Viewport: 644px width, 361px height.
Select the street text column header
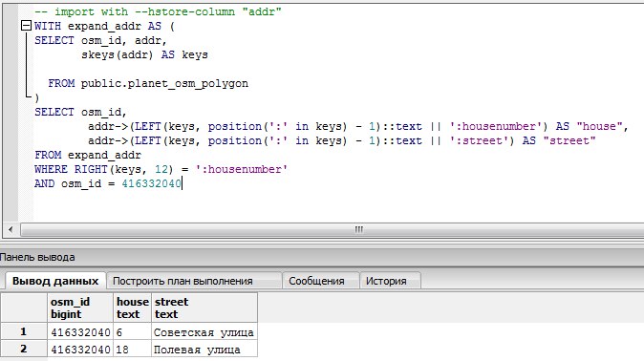tap(204, 308)
